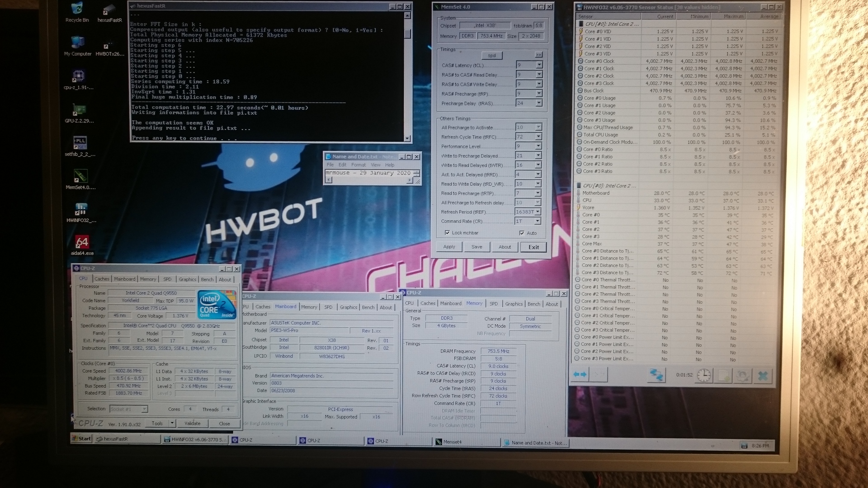The height and width of the screenshot is (488, 868).
Task: Toggle Lock mchbar checkbox in MemSet
Action: pos(448,233)
